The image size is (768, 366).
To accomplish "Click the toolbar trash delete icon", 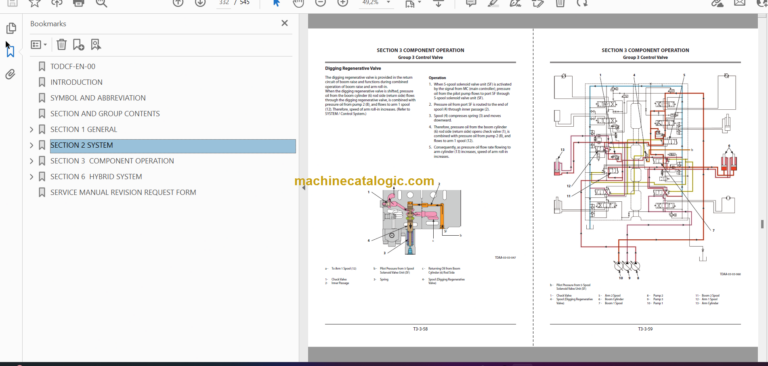I will click(560, 2).
